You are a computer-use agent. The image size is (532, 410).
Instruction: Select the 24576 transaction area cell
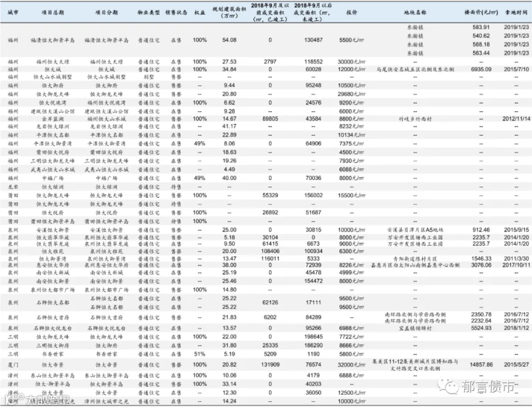coord(313,102)
